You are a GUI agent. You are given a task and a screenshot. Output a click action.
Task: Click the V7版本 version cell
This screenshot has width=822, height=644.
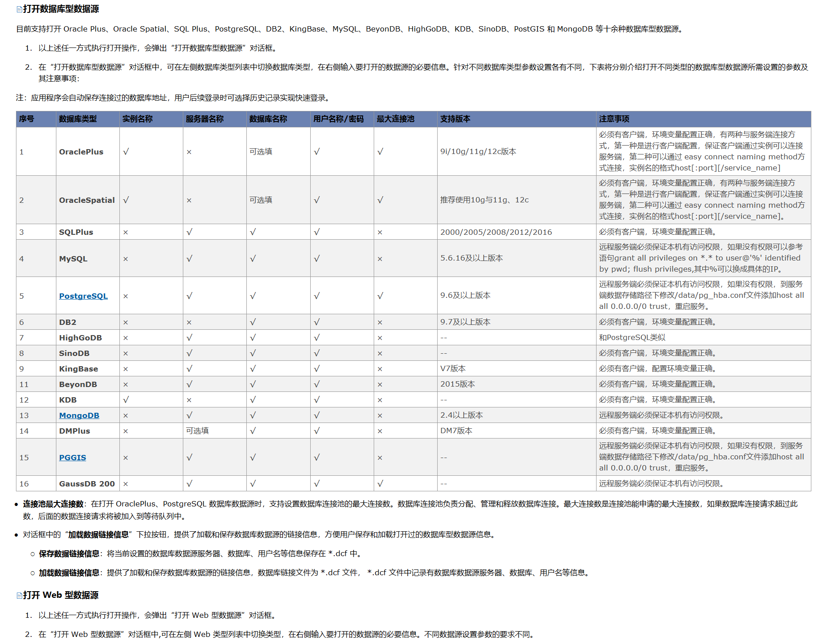coord(517,369)
